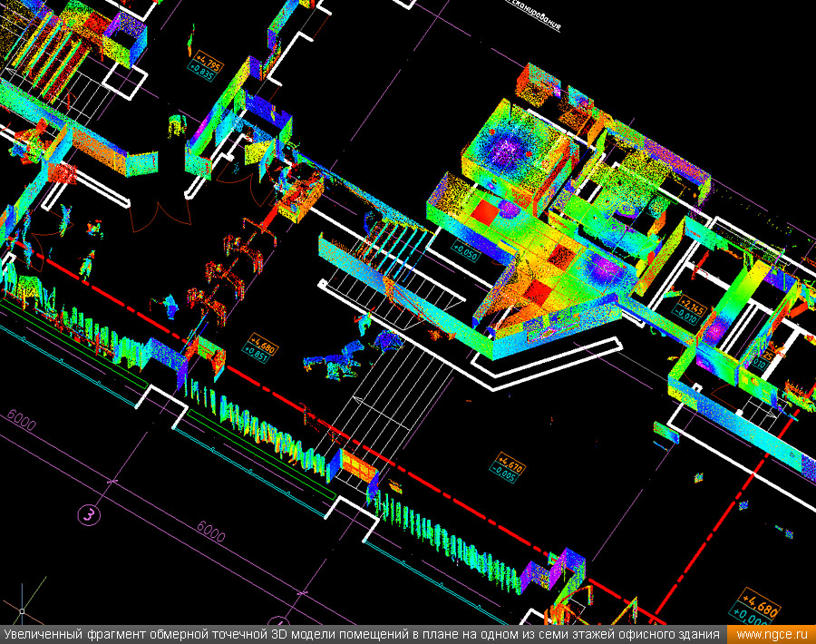Click the 6000 dimension text

pyautogui.click(x=210, y=532)
